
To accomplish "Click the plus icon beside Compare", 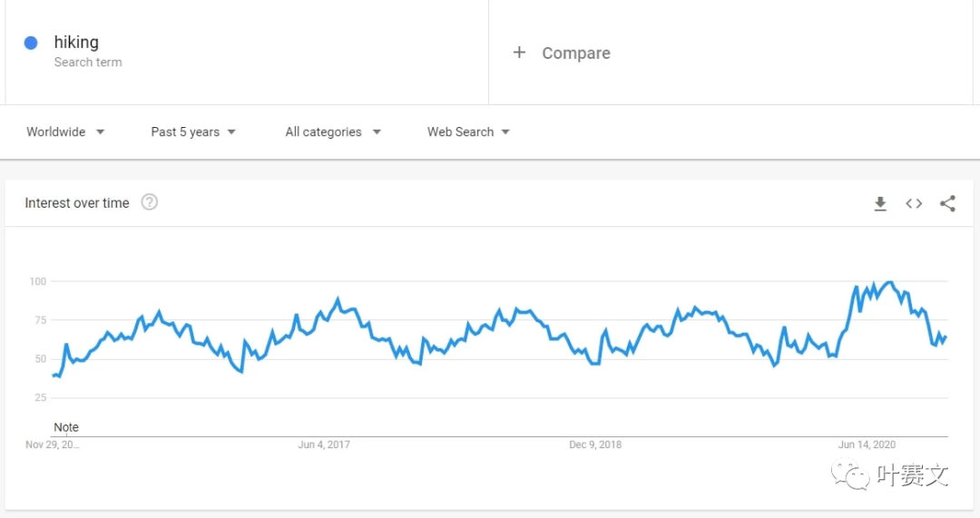I will [519, 53].
